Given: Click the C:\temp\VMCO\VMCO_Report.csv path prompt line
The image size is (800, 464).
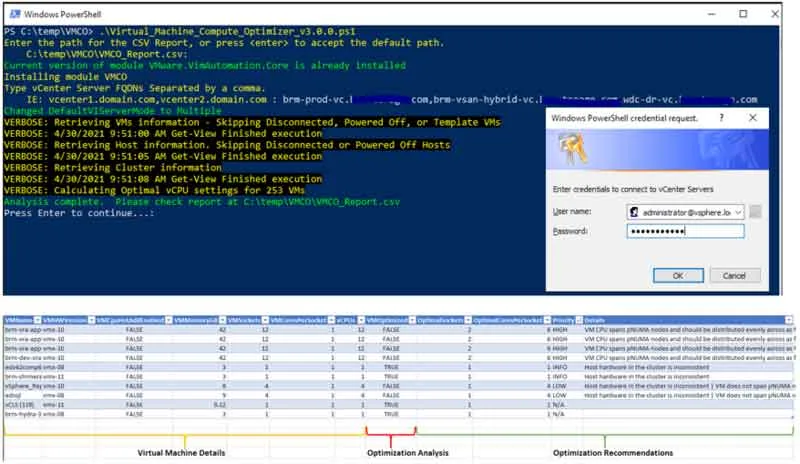Looking at the screenshot, I should (107, 54).
